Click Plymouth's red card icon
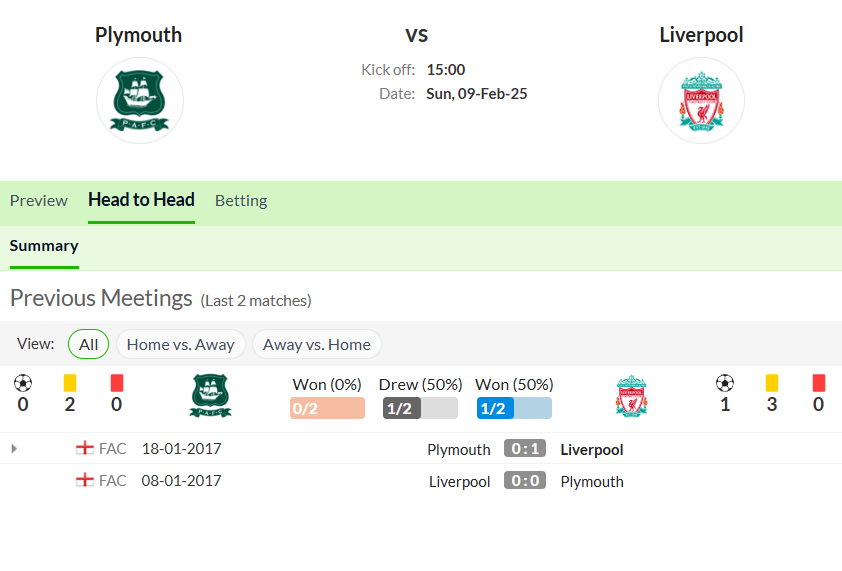 pyautogui.click(x=117, y=383)
